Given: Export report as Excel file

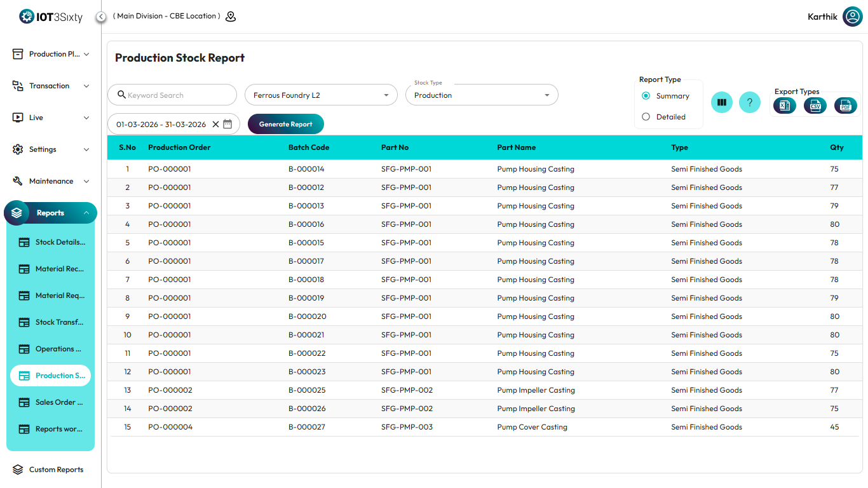Looking at the screenshot, I should click(x=784, y=106).
